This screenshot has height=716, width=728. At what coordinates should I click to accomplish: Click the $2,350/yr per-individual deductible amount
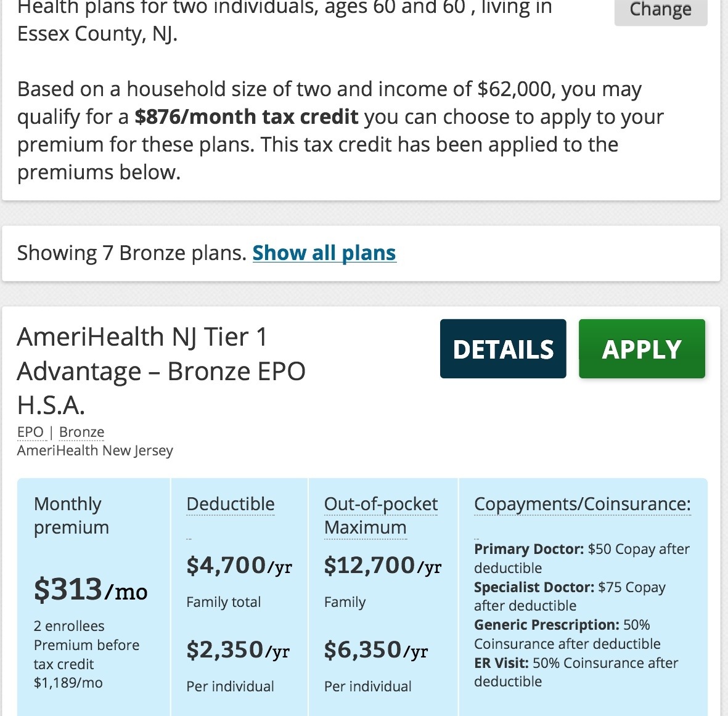click(x=237, y=650)
